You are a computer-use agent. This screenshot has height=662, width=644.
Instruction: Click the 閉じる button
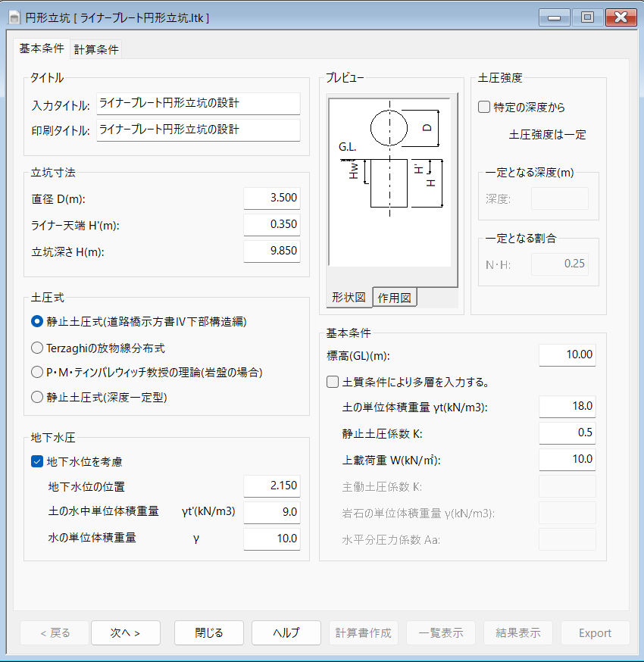coord(209,633)
